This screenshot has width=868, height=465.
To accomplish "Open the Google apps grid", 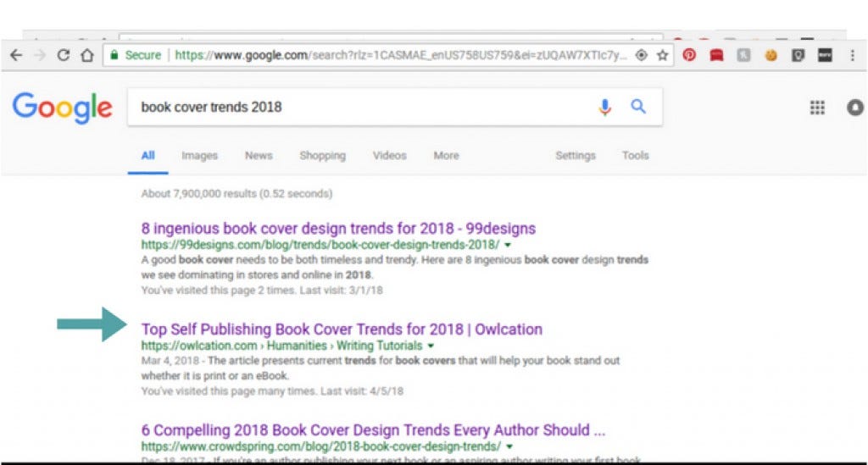I will 817,108.
